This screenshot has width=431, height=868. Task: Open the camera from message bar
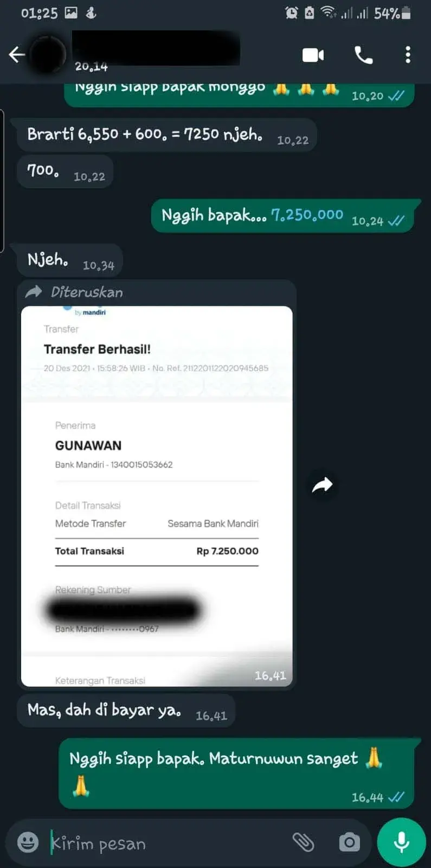point(349,842)
